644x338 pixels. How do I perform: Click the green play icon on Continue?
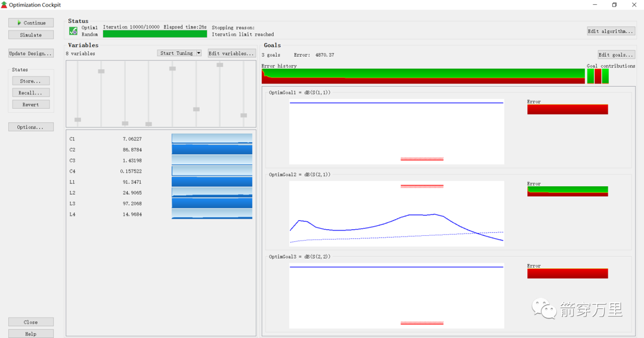(19, 23)
